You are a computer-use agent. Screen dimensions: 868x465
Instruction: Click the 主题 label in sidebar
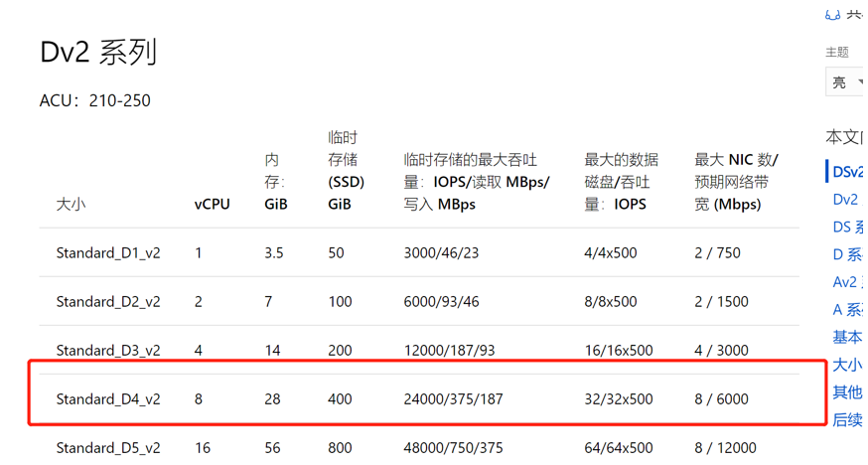(837, 52)
